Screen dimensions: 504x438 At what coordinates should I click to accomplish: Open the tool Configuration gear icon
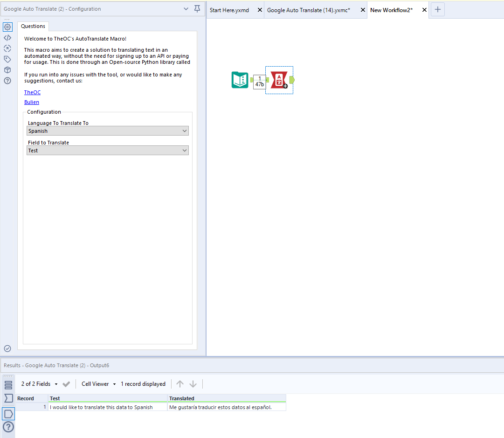[7, 27]
